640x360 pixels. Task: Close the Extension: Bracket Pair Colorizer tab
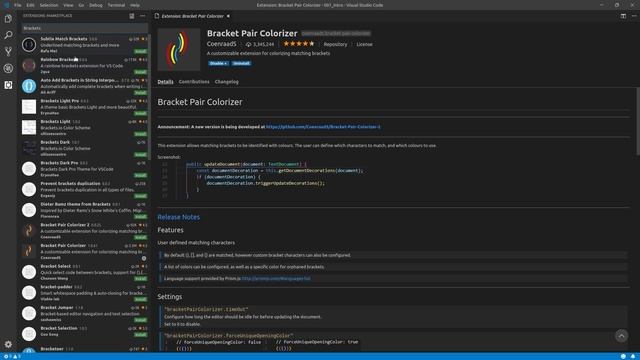228,16
